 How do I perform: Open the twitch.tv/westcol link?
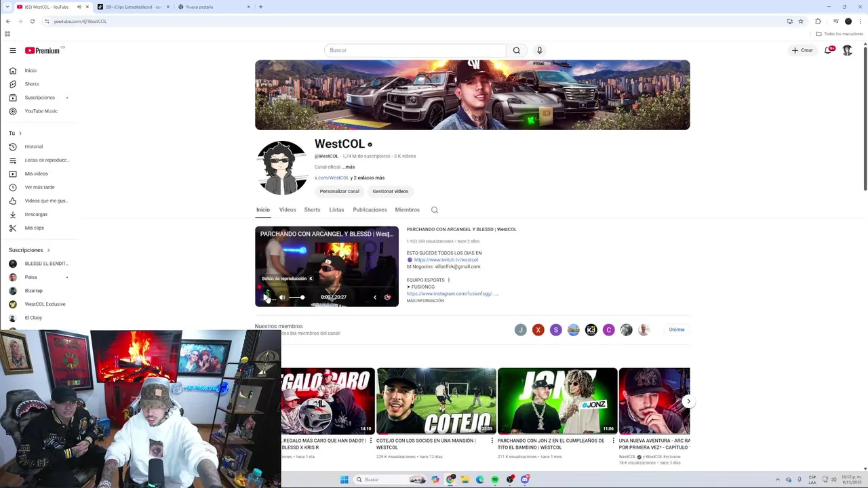click(x=446, y=260)
